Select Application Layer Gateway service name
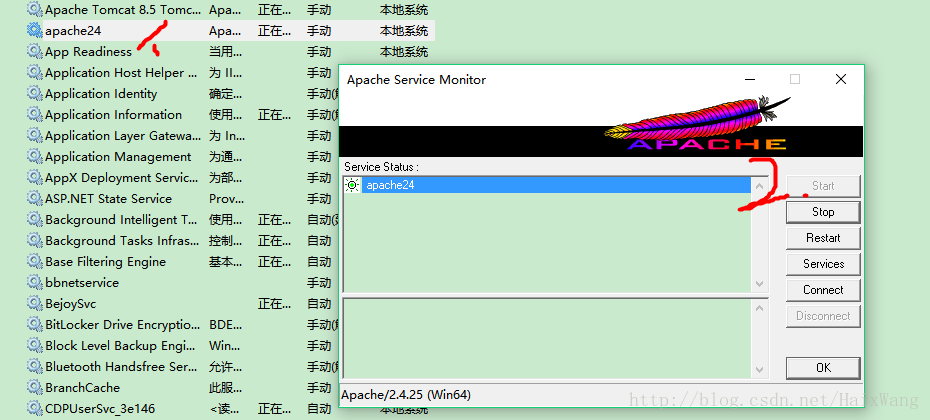This screenshot has height=420, width=930. pos(123,136)
